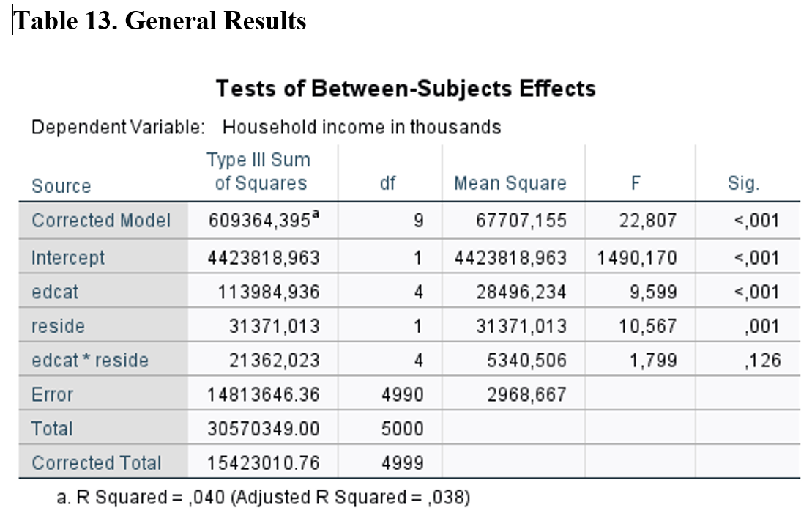The height and width of the screenshot is (513, 812).
Task: Click the 'Mean Square' column header
Action: click(x=510, y=183)
